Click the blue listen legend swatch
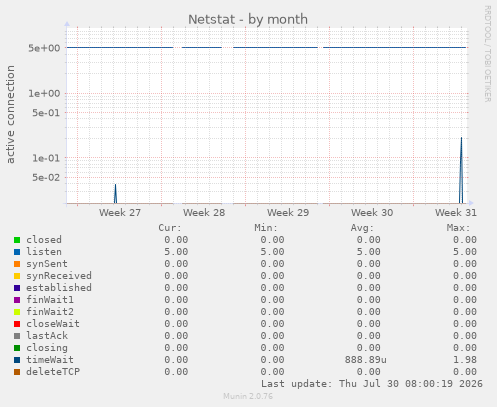 (x=17, y=252)
